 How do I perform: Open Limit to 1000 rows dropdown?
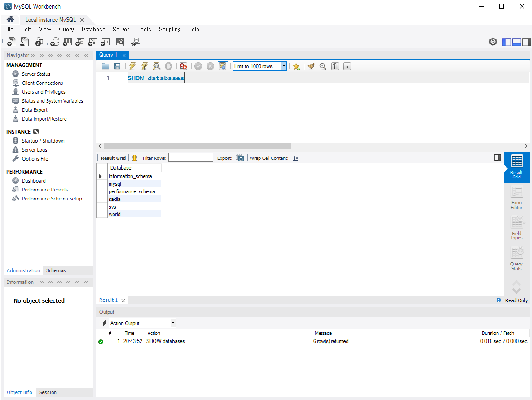point(284,66)
